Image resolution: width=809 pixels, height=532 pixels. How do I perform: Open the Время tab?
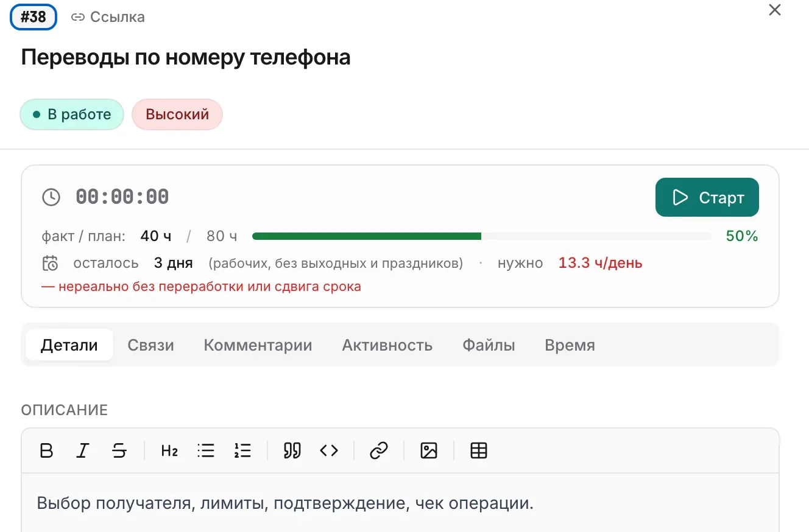(570, 345)
